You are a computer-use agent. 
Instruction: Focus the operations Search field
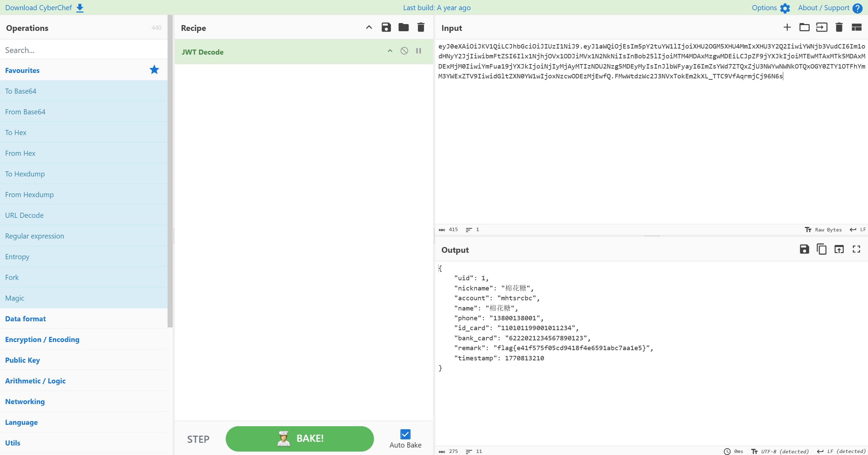84,50
